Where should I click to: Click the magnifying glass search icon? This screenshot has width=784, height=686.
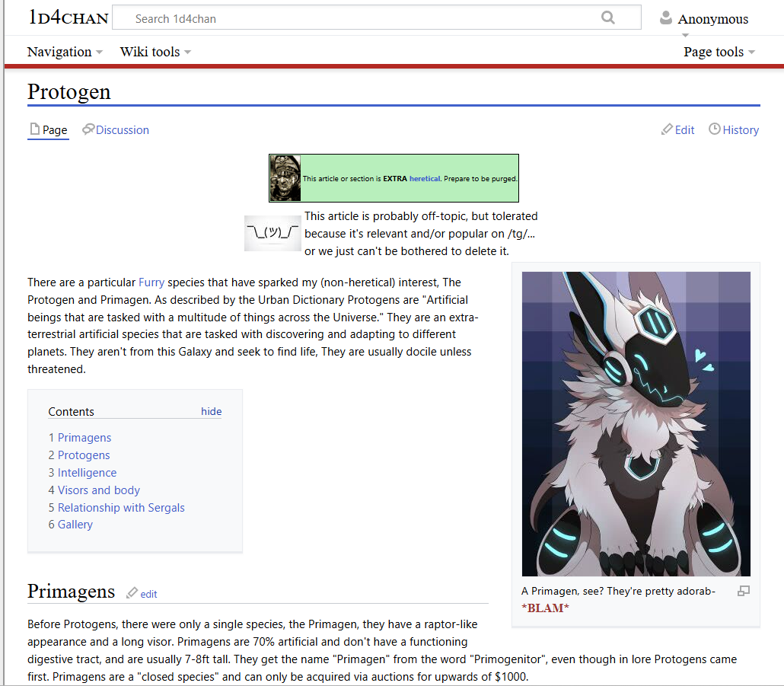point(607,18)
